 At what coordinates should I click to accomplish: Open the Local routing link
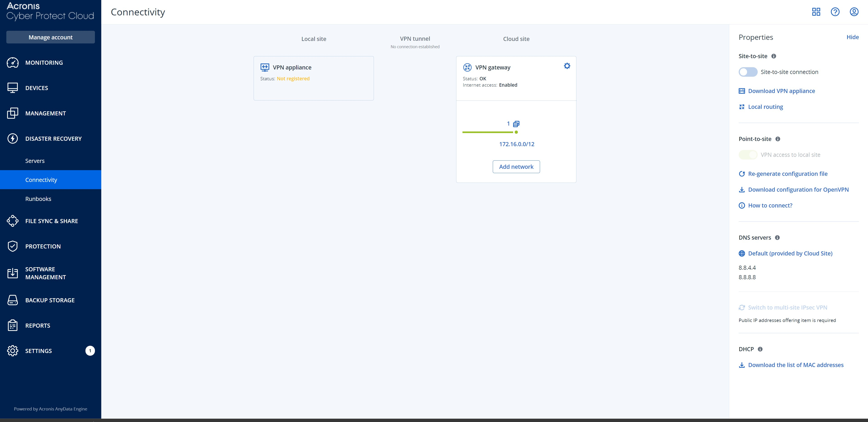[x=765, y=107]
